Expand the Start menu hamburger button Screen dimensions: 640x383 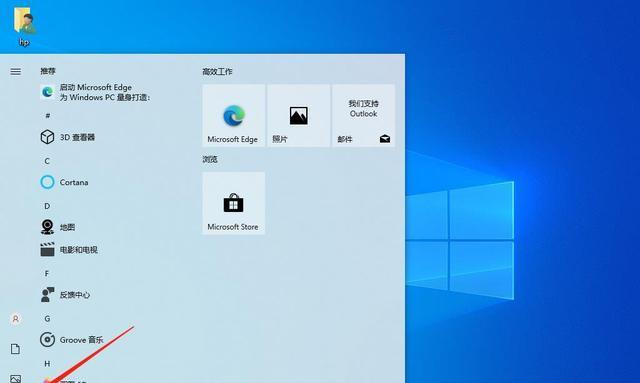pos(16,72)
